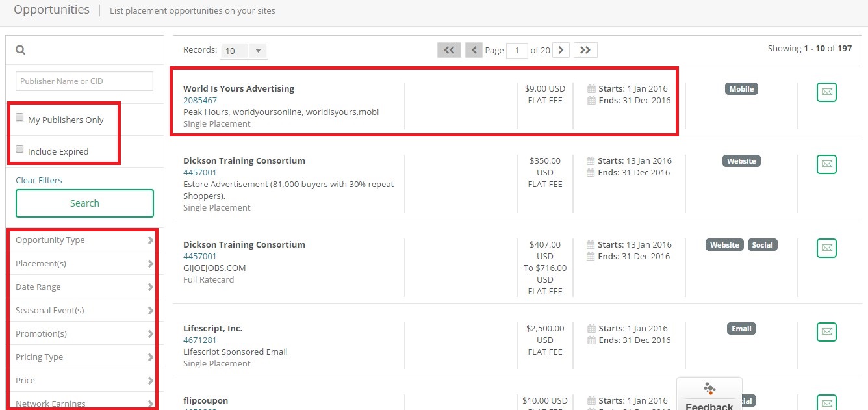The image size is (868, 410).
Task: Calendar icon beside Ends: 31 Dec 2016 for Lifescript
Action: coord(591,340)
